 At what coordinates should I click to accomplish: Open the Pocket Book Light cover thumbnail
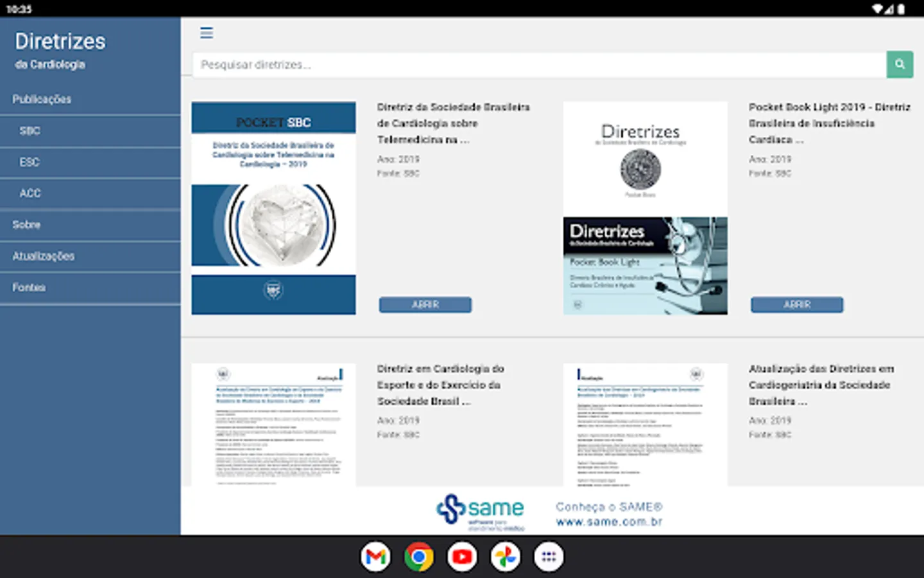pos(645,208)
